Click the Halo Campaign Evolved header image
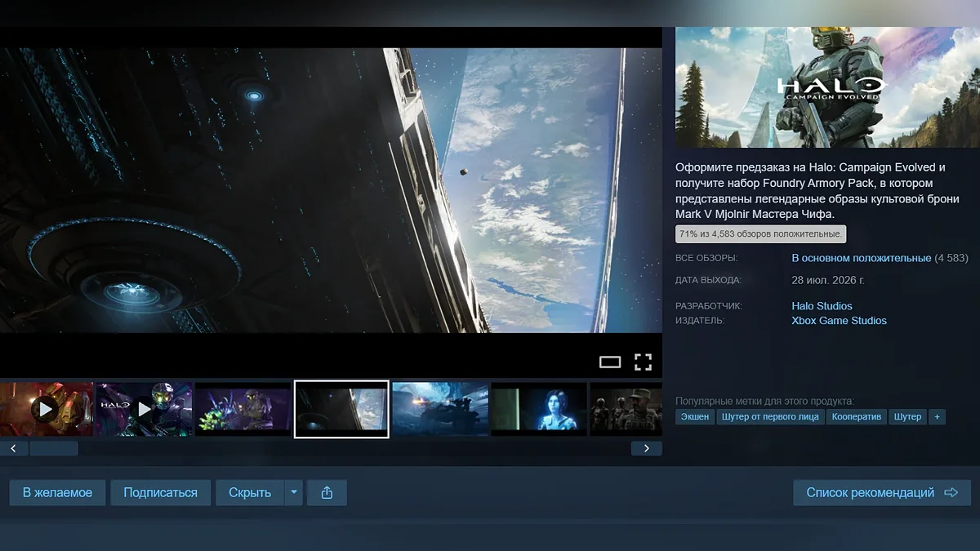The height and width of the screenshot is (551, 980). pyautogui.click(x=827, y=87)
